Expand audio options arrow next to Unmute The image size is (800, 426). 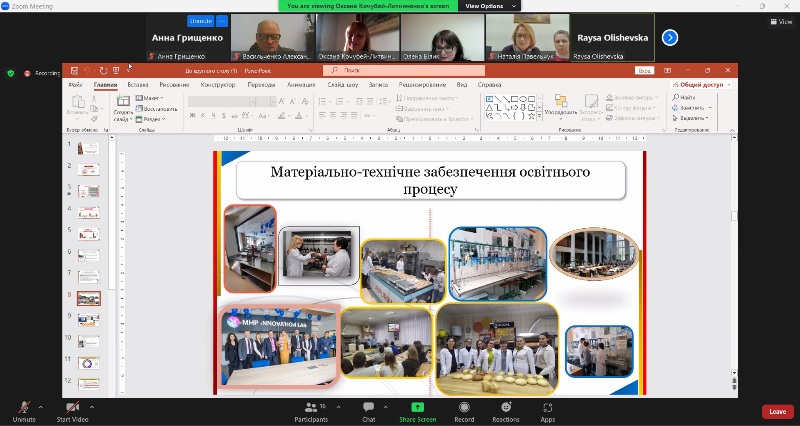[x=40, y=407]
